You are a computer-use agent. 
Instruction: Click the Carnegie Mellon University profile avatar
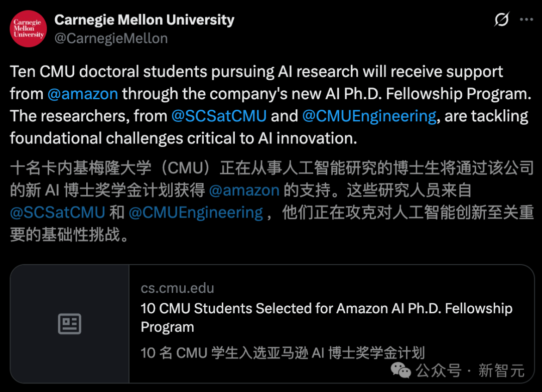(x=28, y=28)
